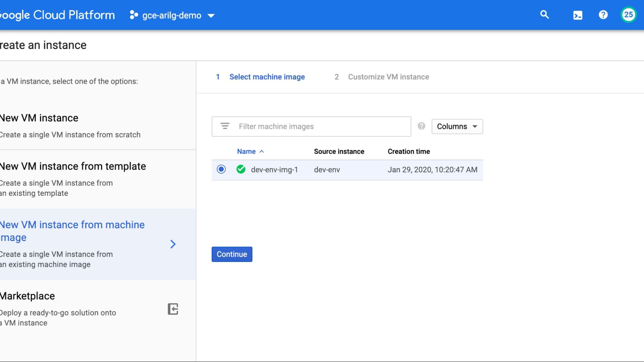The image size is (644, 362).
Task: Click the filter help question mark icon
Action: [421, 126]
